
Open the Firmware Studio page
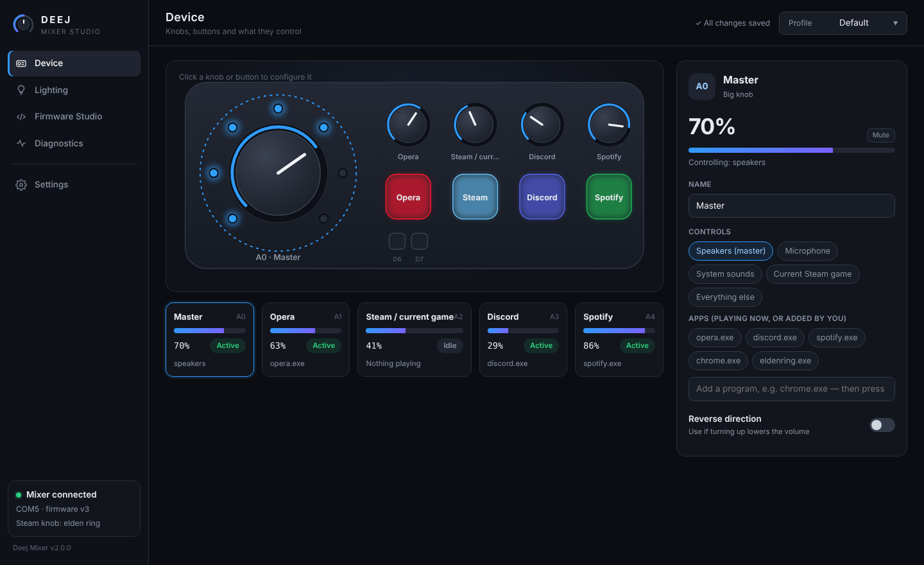(x=74, y=117)
